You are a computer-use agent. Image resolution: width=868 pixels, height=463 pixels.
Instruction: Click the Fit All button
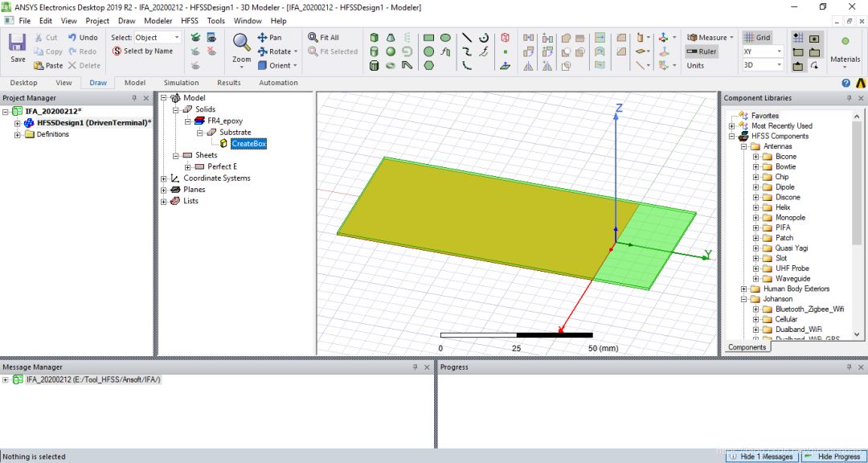coord(323,37)
